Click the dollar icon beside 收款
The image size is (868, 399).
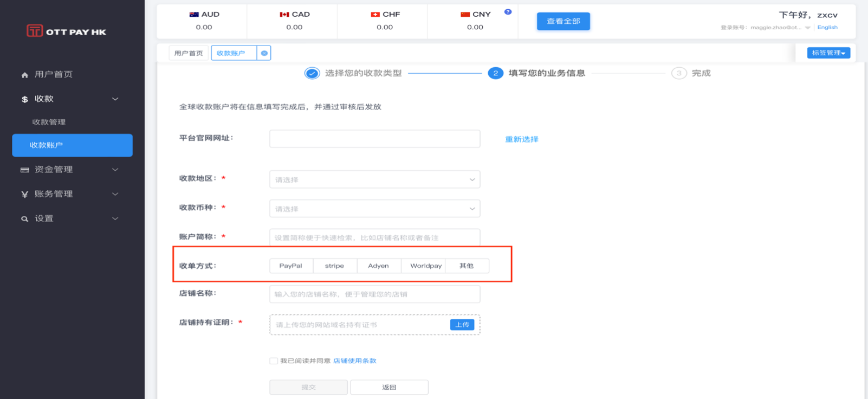click(x=24, y=99)
